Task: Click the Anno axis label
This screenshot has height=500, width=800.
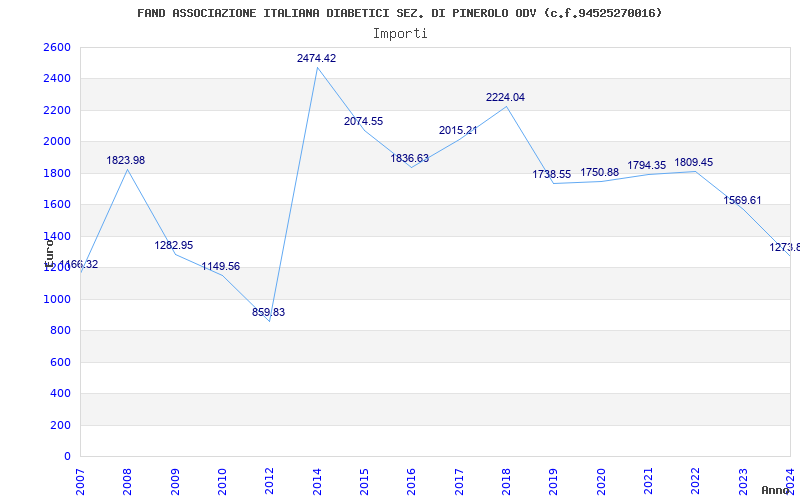Action: [776, 490]
